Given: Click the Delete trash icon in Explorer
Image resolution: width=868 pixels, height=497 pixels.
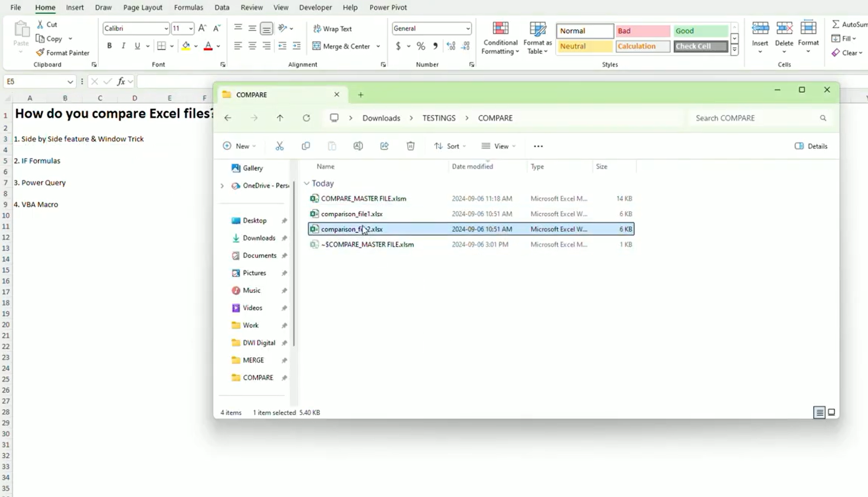Looking at the screenshot, I should click(x=411, y=146).
